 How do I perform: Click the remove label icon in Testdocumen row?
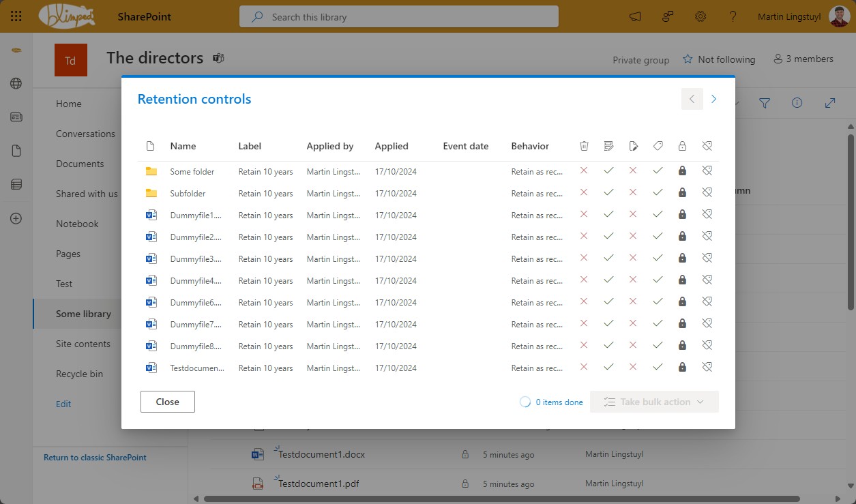click(707, 368)
